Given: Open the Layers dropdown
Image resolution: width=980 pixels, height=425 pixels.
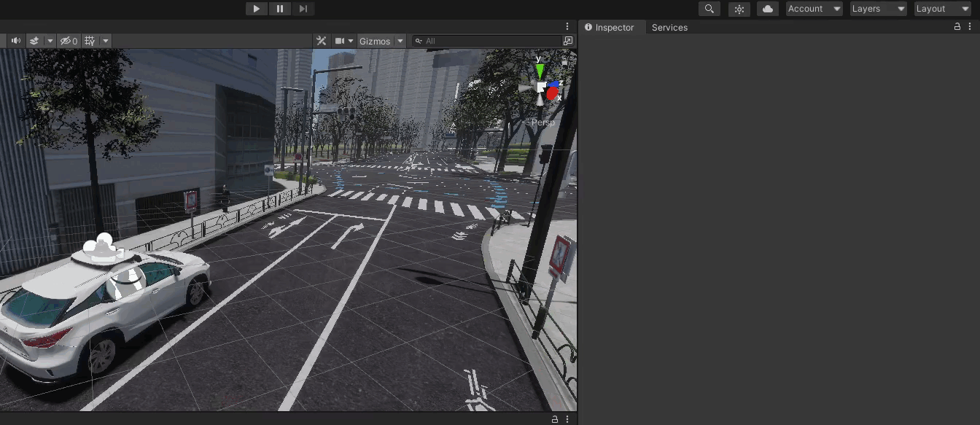Looking at the screenshot, I should tap(878, 9).
